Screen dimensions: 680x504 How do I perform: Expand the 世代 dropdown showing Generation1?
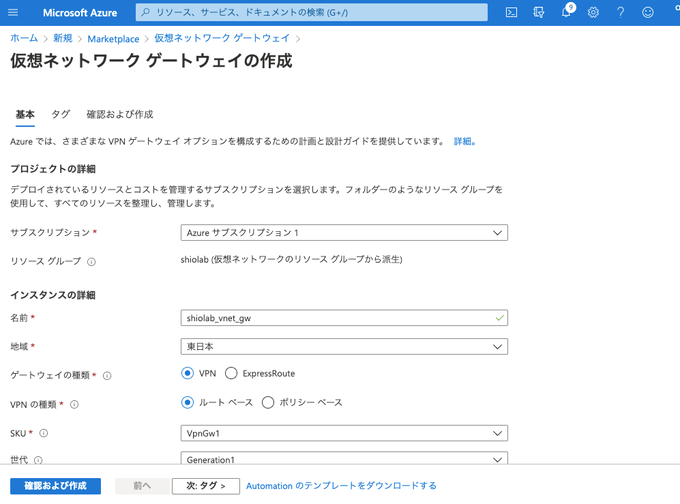click(344, 458)
